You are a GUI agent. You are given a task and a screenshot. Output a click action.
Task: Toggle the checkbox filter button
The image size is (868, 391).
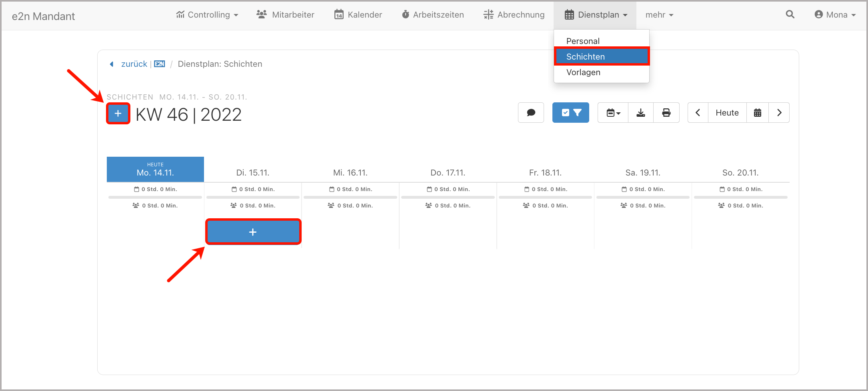[x=570, y=113]
